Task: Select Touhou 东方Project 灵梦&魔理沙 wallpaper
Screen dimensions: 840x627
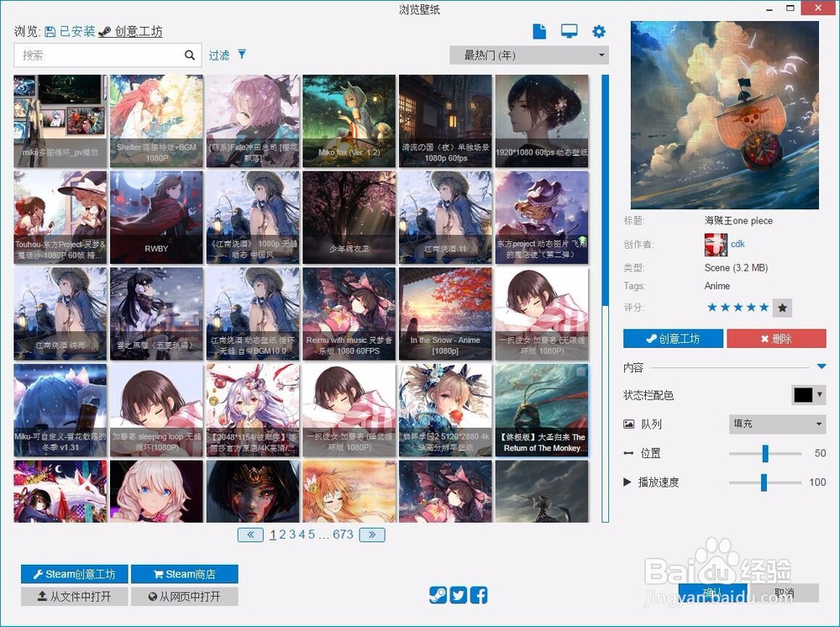Action: [60, 218]
